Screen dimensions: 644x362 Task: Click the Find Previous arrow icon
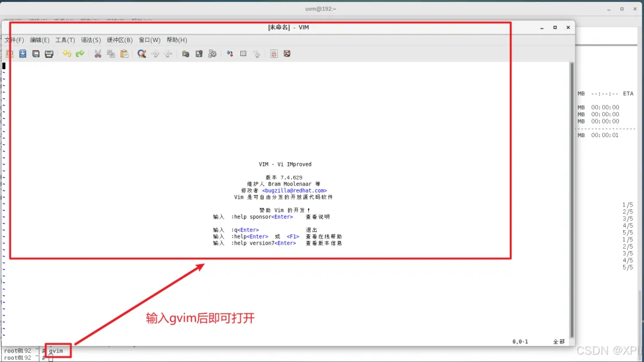(x=168, y=54)
